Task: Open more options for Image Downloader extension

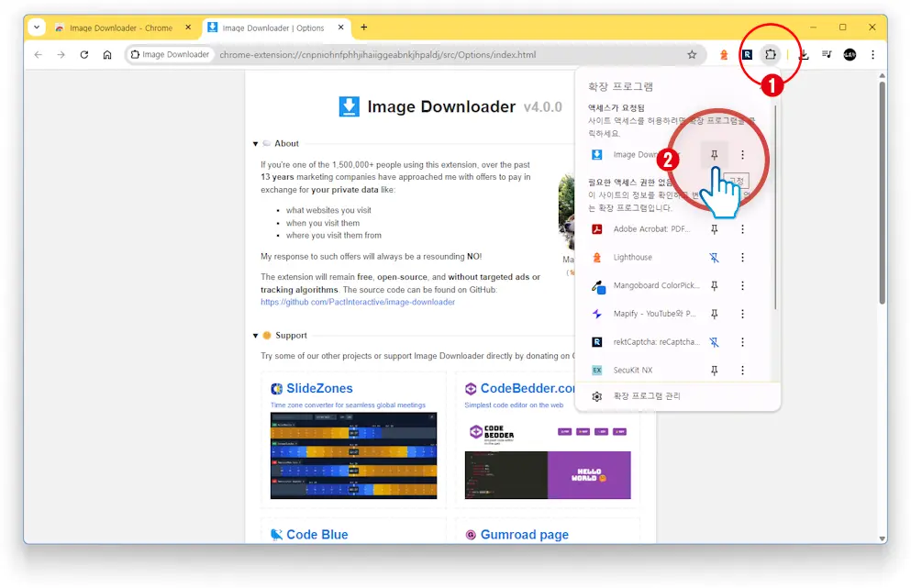Action: pos(742,154)
